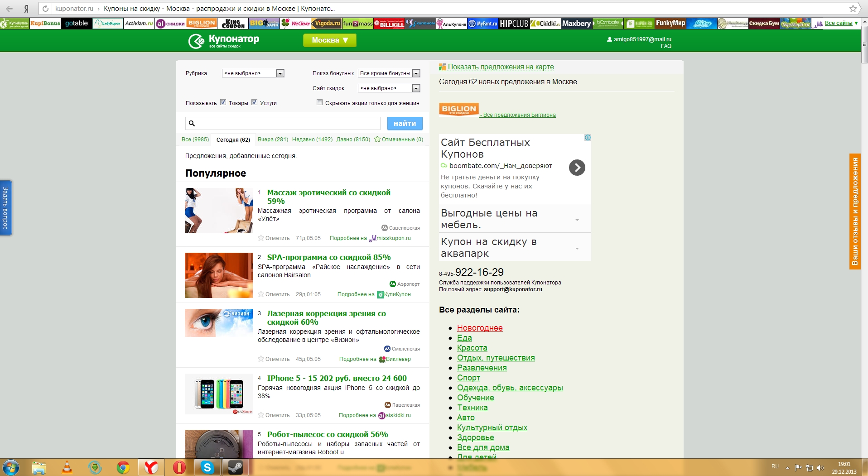Go to Купонатор home via header logo
The height and width of the screenshot is (476, 868).
(x=224, y=41)
